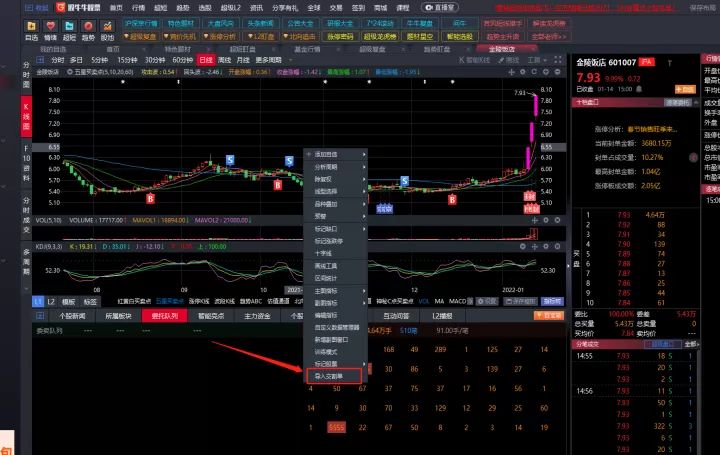Image resolution: width=720 pixels, height=455 pixels.
Task: Click the crosshair move icon on main chart header
Action: point(511,72)
